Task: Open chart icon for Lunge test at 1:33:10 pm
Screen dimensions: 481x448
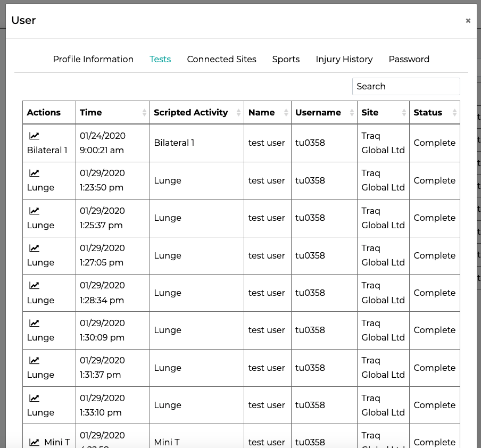Action: 34,398
